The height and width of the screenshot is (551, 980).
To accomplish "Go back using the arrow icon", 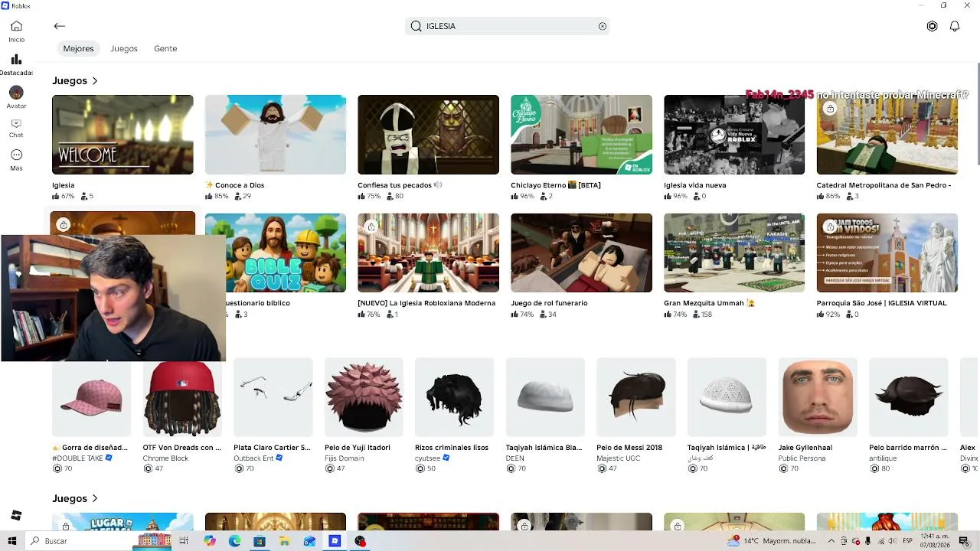I will tap(60, 26).
